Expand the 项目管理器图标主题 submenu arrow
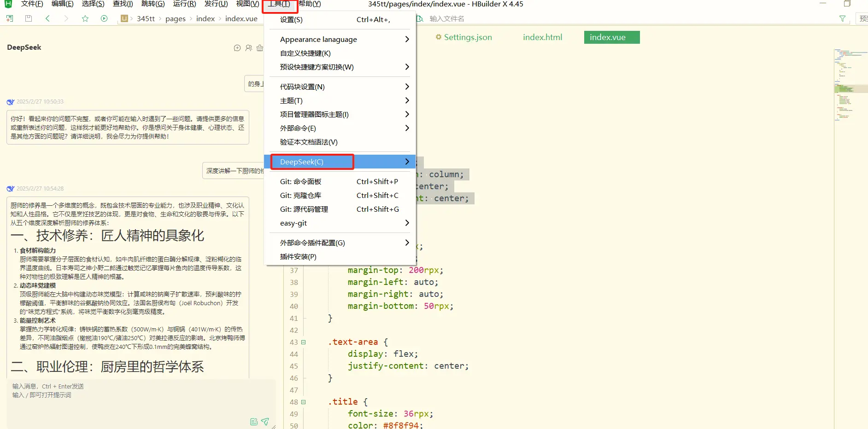Viewport: 868px width, 429px height. [407, 114]
